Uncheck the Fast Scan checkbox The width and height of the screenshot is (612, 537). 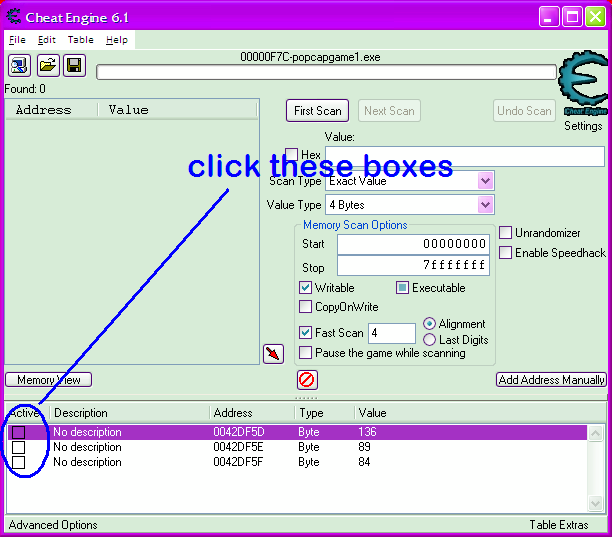click(x=305, y=333)
